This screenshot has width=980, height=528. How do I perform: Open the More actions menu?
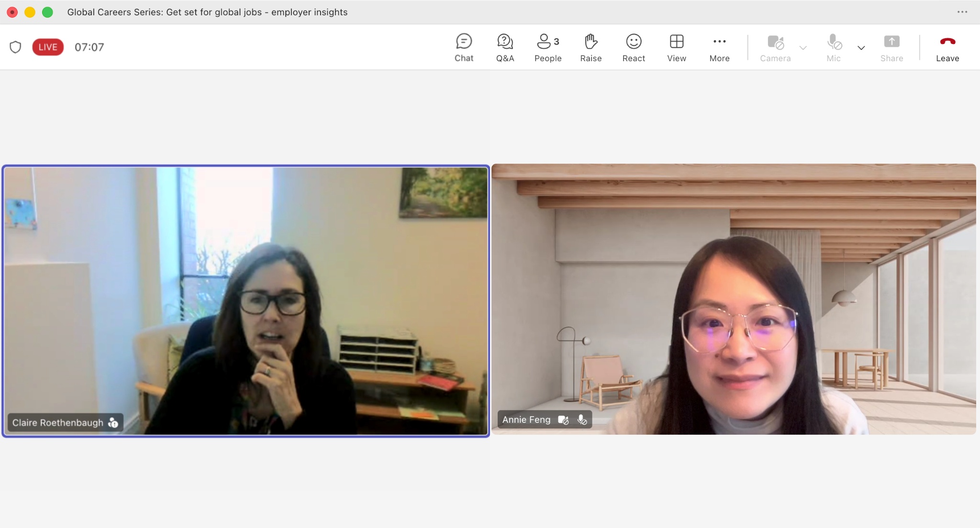[x=719, y=47]
